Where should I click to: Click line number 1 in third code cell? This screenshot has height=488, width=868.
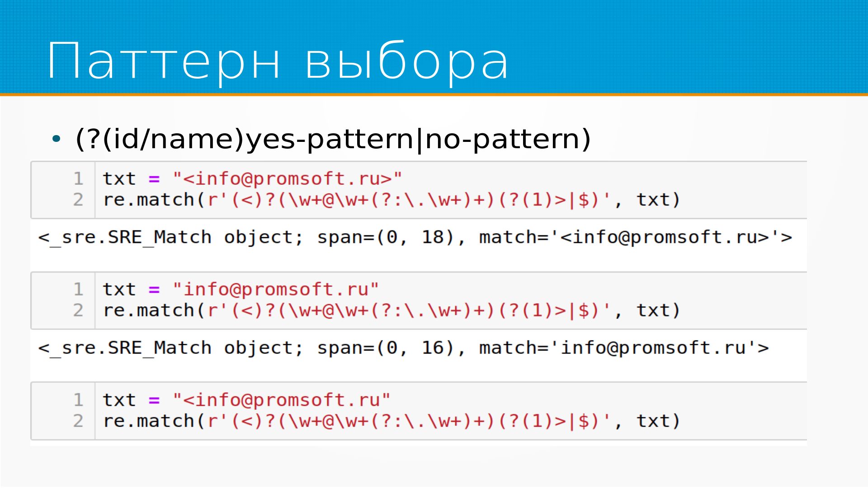point(78,400)
